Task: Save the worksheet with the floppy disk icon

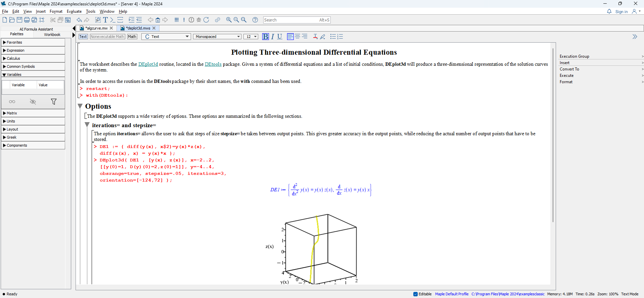Action: coord(19,20)
